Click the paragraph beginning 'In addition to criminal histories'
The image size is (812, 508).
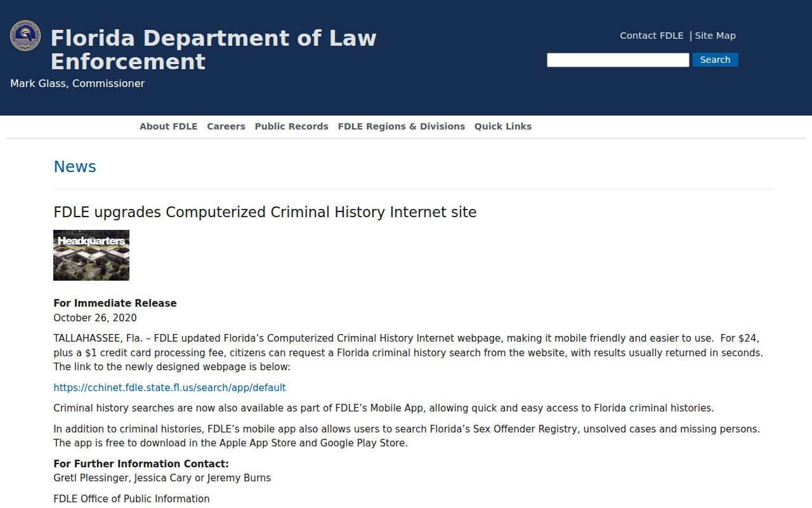pyautogui.click(x=407, y=436)
